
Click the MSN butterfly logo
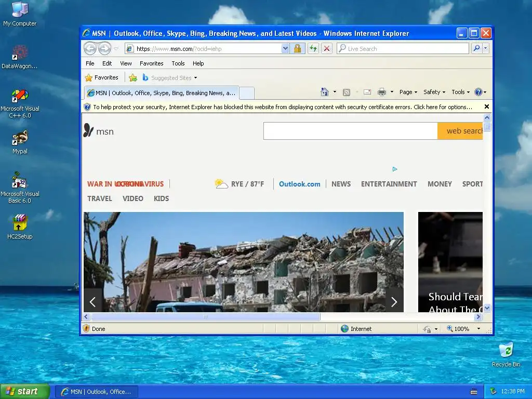[x=88, y=130]
